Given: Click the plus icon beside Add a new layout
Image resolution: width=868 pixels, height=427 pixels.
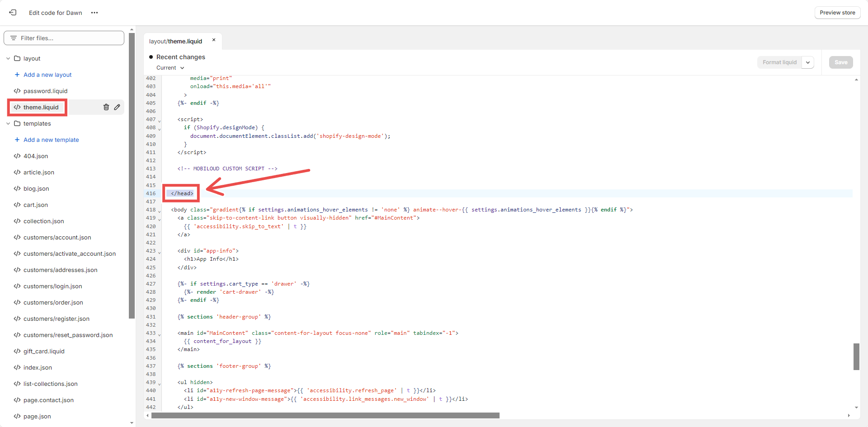Looking at the screenshot, I should coord(17,75).
